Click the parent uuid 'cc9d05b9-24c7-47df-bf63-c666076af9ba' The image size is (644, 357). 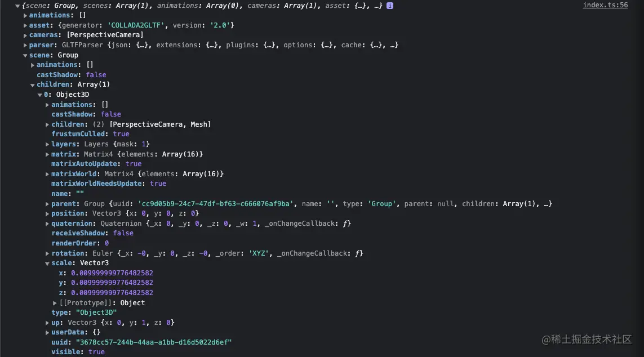click(216, 204)
